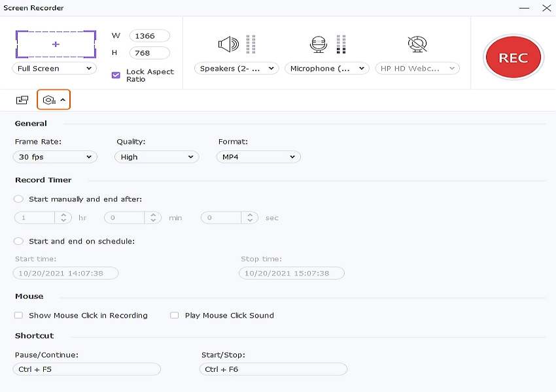The height and width of the screenshot is (392, 556).
Task: Click the Mouse section heading
Action: [29, 296]
